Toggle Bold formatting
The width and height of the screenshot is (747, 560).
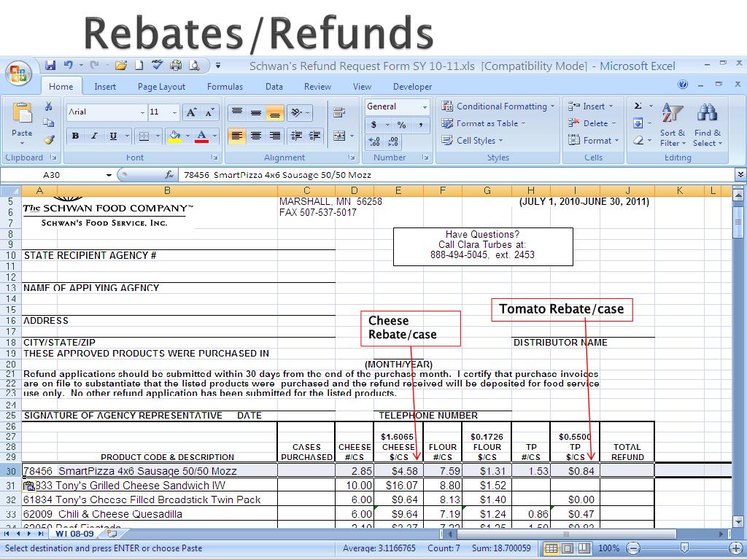pos(75,136)
